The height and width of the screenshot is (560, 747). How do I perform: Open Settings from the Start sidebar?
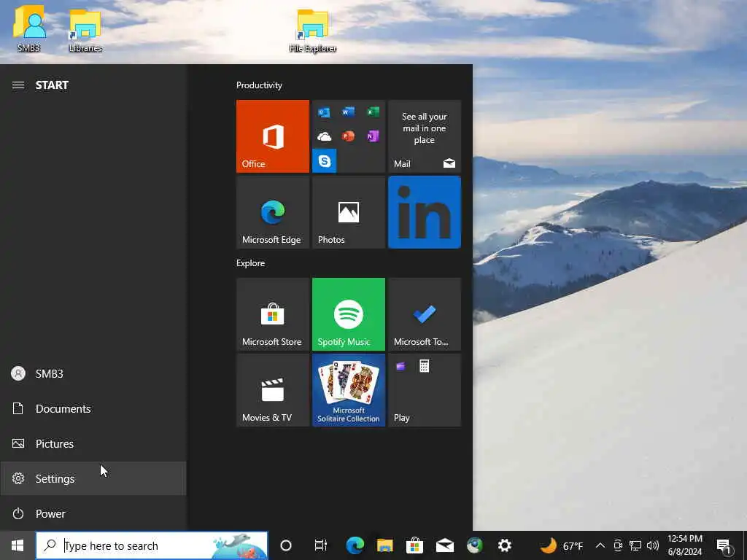[x=93, y=478]
